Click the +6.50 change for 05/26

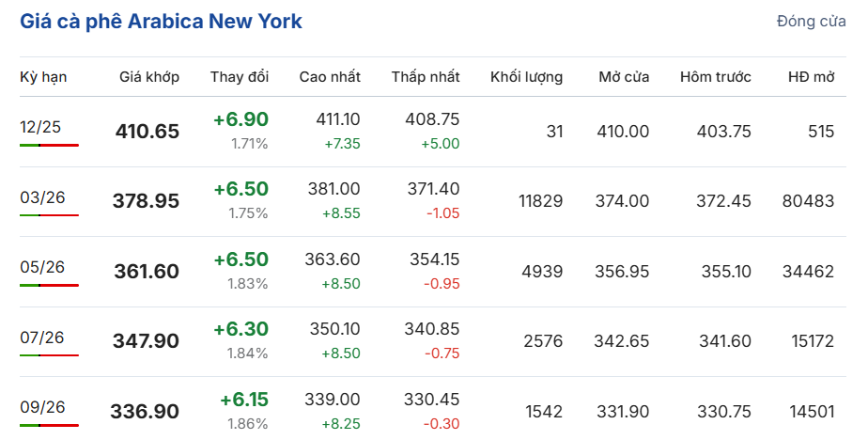click(240, 259)
